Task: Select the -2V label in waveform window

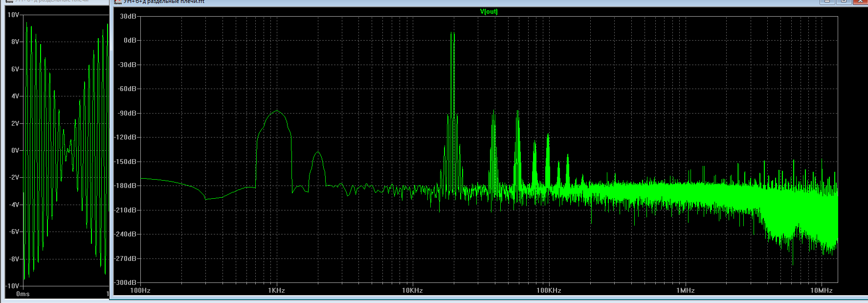Action: tap(14, 177)
